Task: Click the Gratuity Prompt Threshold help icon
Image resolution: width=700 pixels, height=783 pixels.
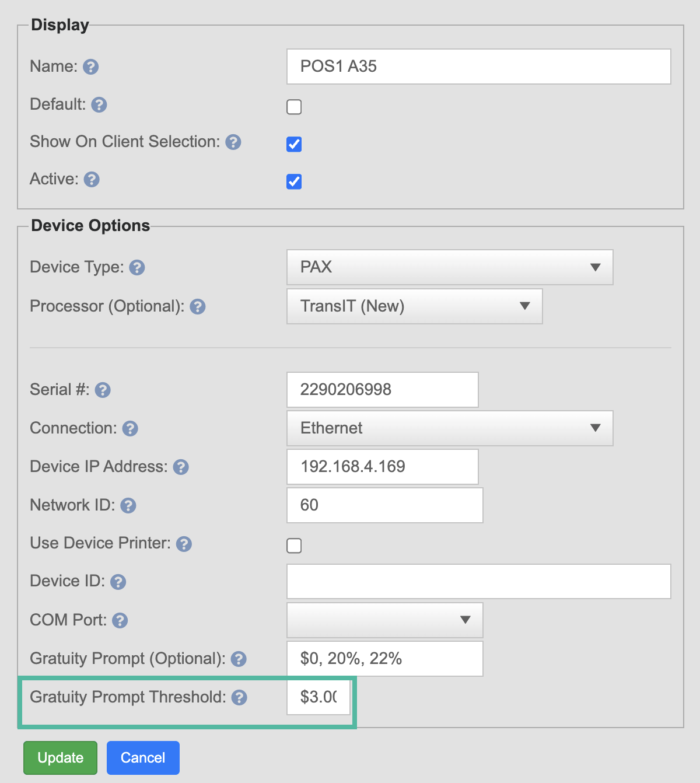Action: tap(239, 698)
